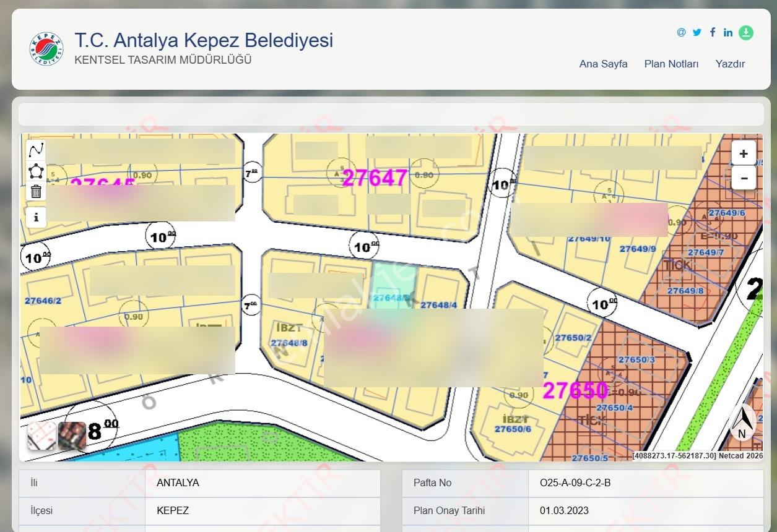Click the İlçesi label cell

pyautogui.click(x=82, y=511)
